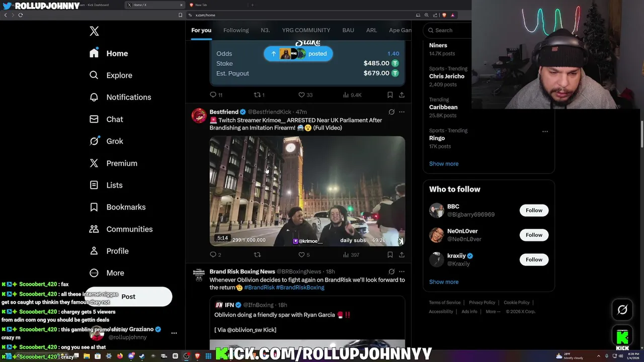The image size is (644, 362).
Task: Click Grok icon on Brand Risk post
Action: (x=391, y=271)
